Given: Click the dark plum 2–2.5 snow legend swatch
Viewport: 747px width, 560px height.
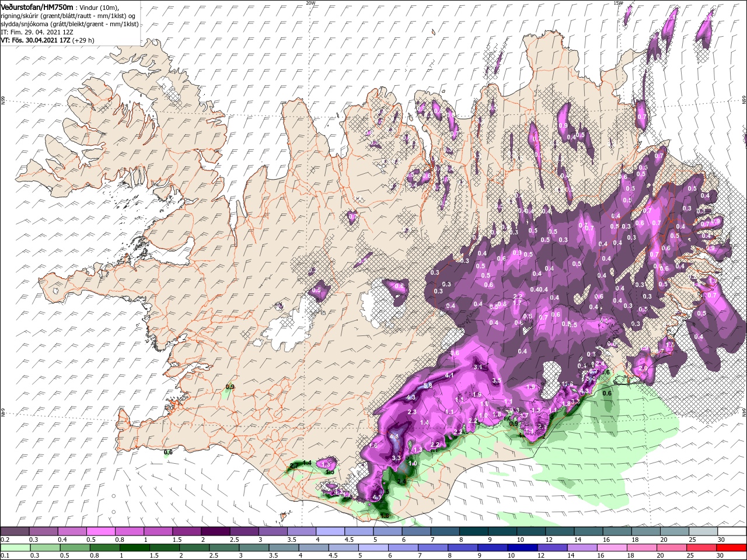Looking at the screenshot, I should pos(215,531).
